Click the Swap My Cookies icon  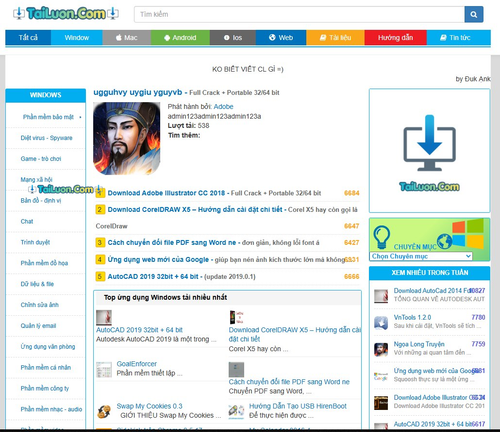(x=104, y=412)
